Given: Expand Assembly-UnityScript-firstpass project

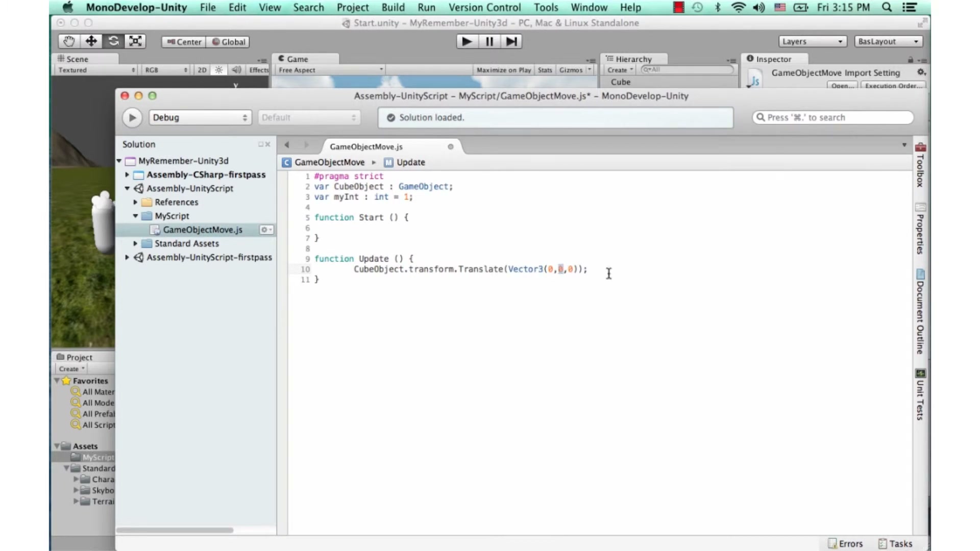Looking at the screenshot, I should 128,258.
